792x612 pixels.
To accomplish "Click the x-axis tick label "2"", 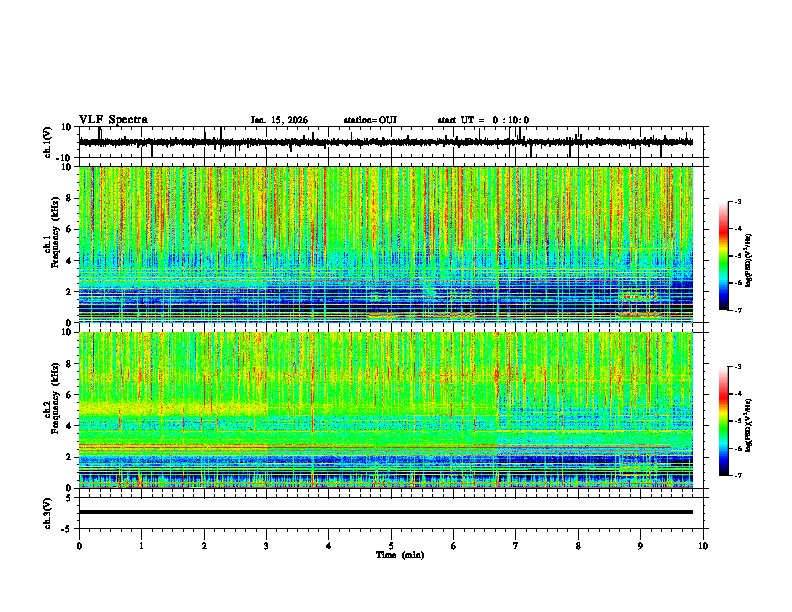I will click(204, 546).
